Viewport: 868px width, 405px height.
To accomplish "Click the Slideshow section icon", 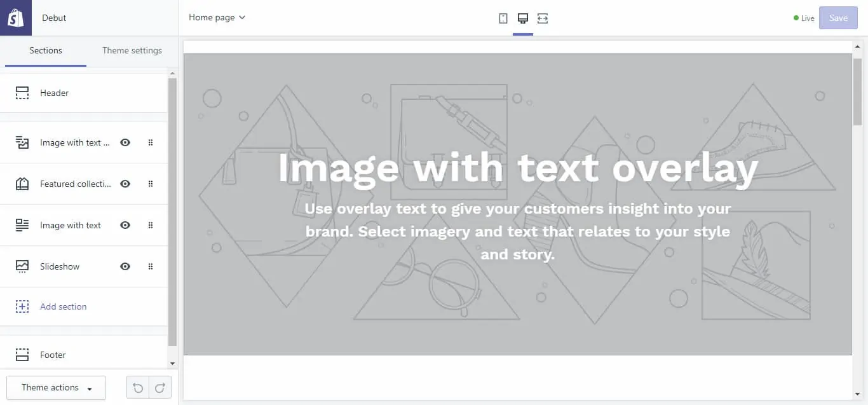I will [x=22, y=266].
